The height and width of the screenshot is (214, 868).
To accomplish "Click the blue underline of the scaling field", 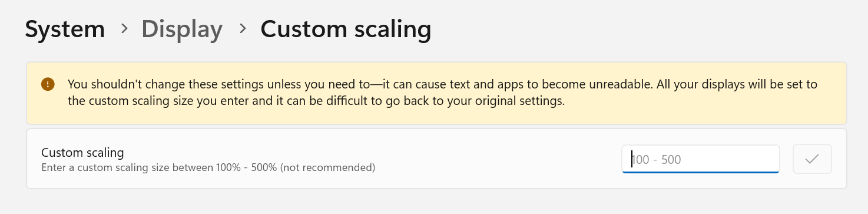I will point(701,172).
